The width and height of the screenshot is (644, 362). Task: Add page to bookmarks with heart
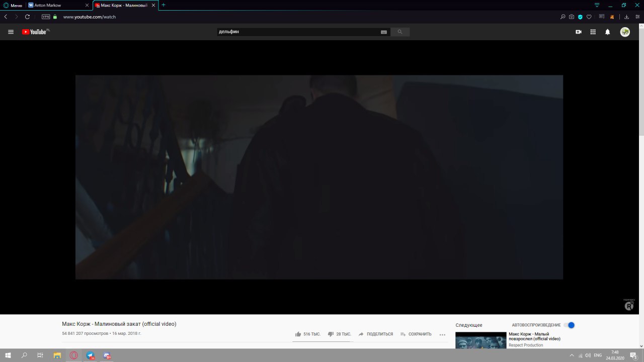(589, 17)
